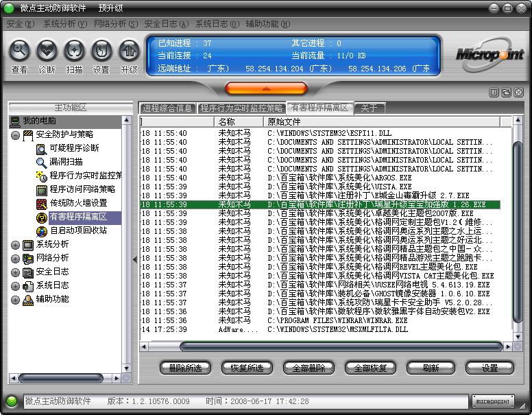Click the 全部删除 button

tap(309, 368)
